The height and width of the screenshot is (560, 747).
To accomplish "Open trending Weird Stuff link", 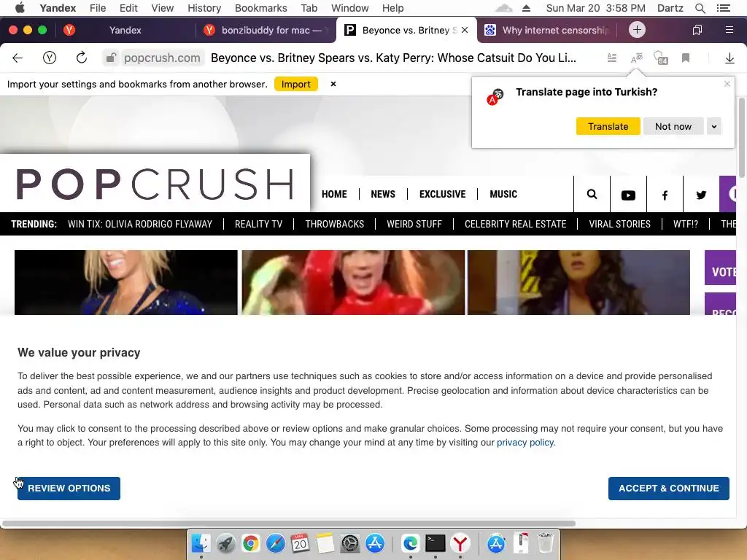I will (x=414, y=225).
